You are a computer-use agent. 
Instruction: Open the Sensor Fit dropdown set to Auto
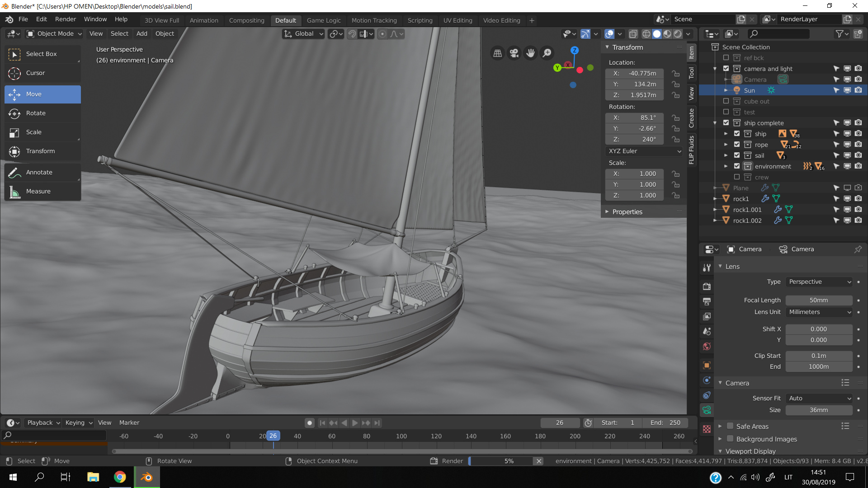pyautogui.click(x=818, y=398)
